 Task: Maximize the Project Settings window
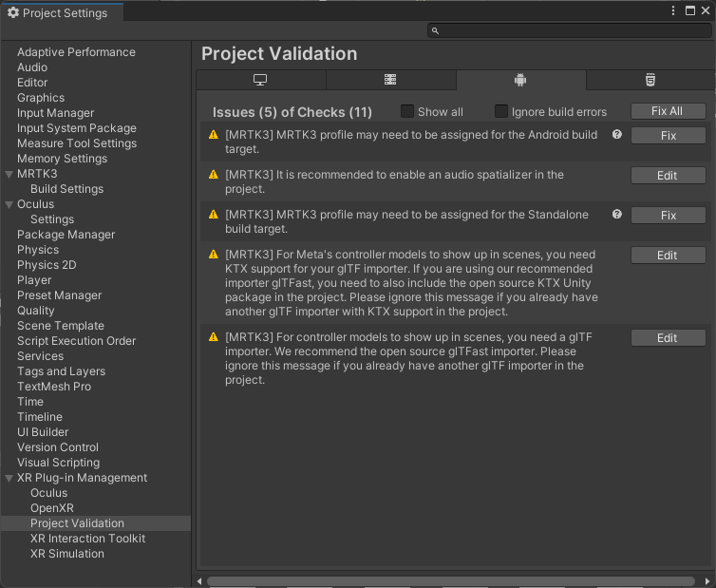[x=690, y=10]
